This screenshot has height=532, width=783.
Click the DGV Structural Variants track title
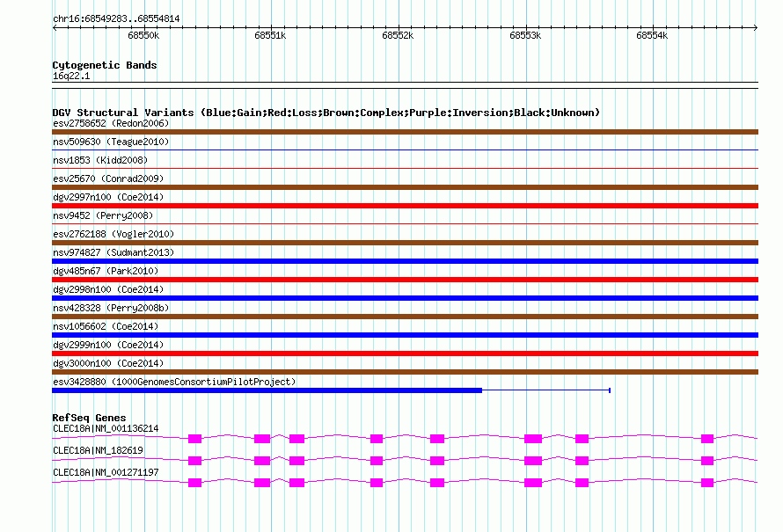coord(326,113)
